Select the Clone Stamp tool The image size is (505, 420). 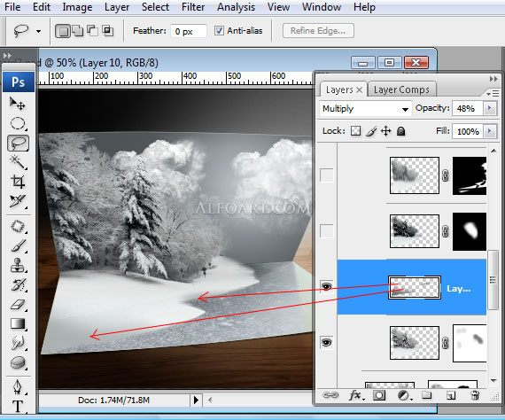click(x=18, y=266)
